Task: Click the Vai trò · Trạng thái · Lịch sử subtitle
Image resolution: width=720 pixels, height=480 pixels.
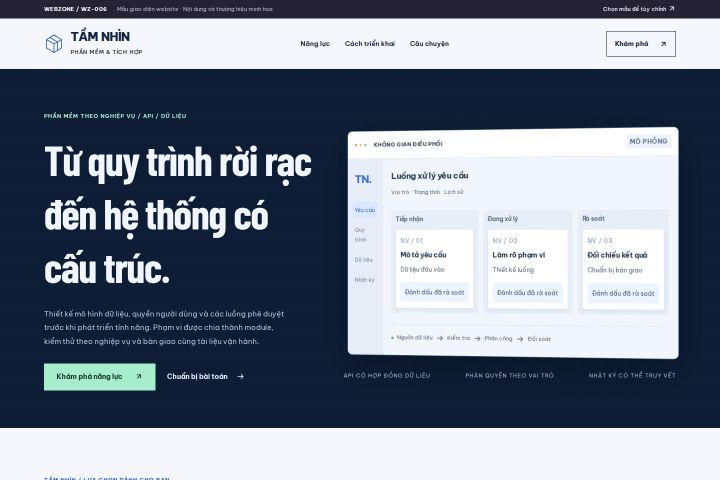Action: [x=427, y=192]
